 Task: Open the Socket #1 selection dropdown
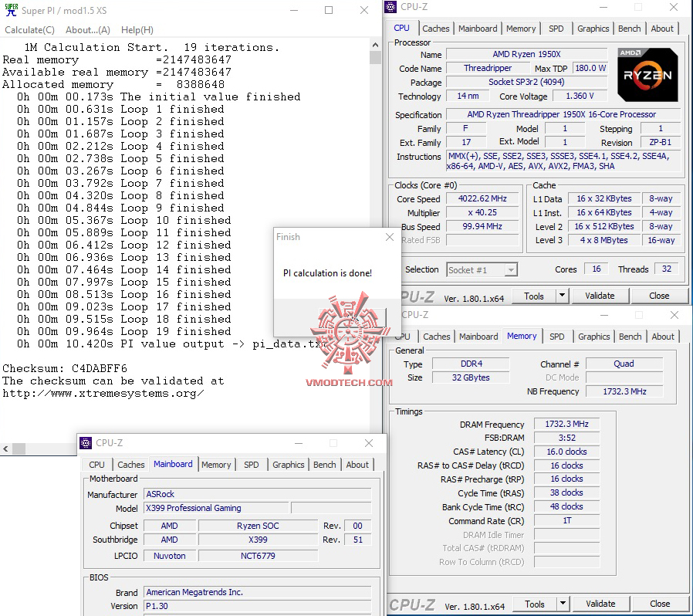tap(509, 269)
